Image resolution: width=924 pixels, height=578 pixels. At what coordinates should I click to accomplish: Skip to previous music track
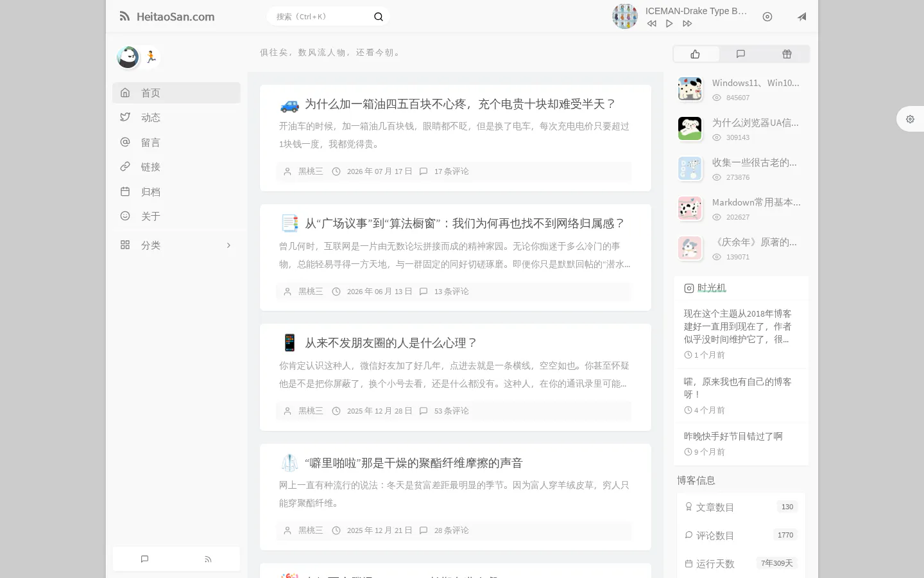[x=652, y=24]
